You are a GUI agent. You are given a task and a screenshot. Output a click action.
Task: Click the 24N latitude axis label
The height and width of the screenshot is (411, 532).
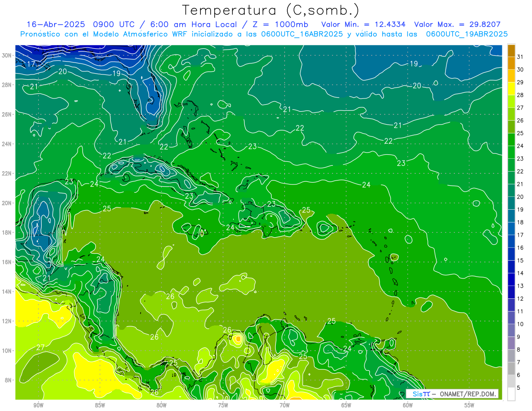[7, 144]
